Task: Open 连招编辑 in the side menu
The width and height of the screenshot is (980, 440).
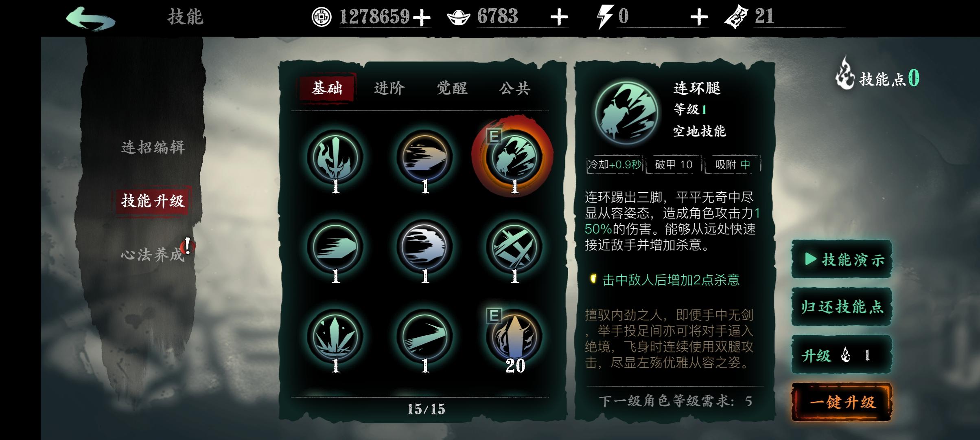Action: pyautogui.click(x=153, y=147)
